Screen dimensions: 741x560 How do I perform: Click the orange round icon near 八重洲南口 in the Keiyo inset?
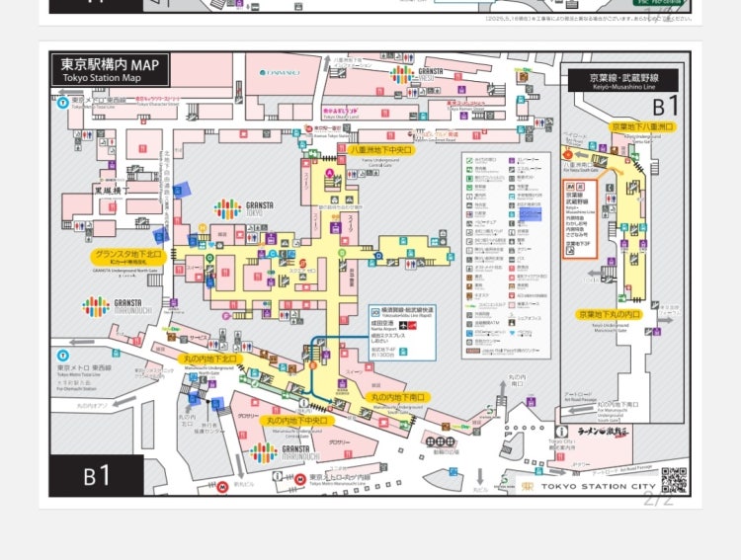567,154
